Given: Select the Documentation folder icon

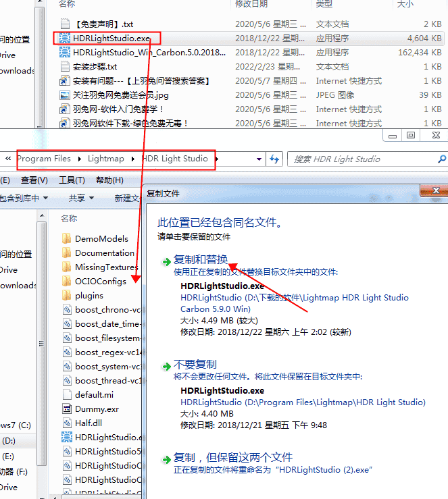Looking at the screenshot, I should coord(66,253).
